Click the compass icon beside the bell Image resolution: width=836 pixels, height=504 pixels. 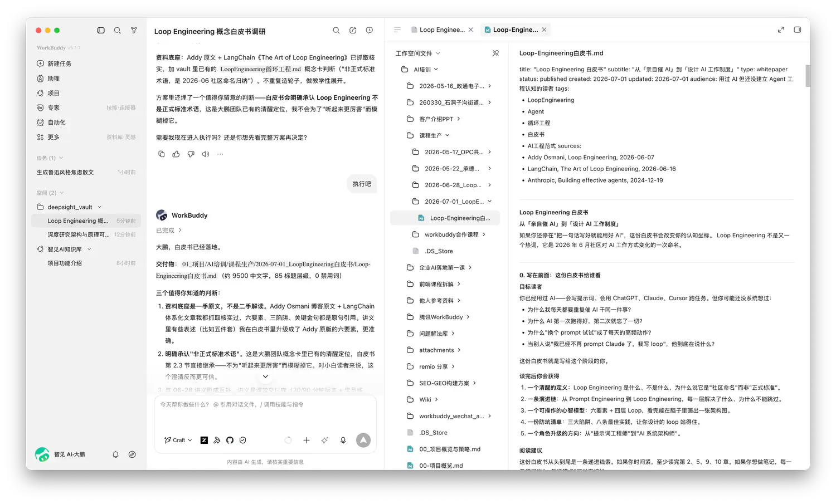click(132, 455)
